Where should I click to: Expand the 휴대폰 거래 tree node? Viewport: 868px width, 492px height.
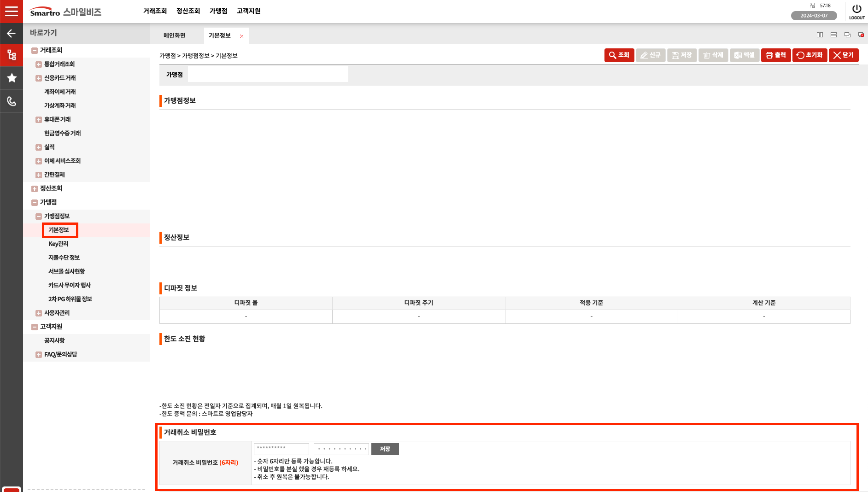pos(39,120)
